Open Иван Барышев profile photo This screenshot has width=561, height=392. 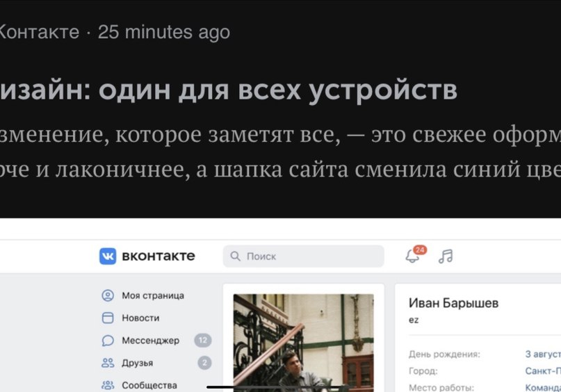coord(303,343)
